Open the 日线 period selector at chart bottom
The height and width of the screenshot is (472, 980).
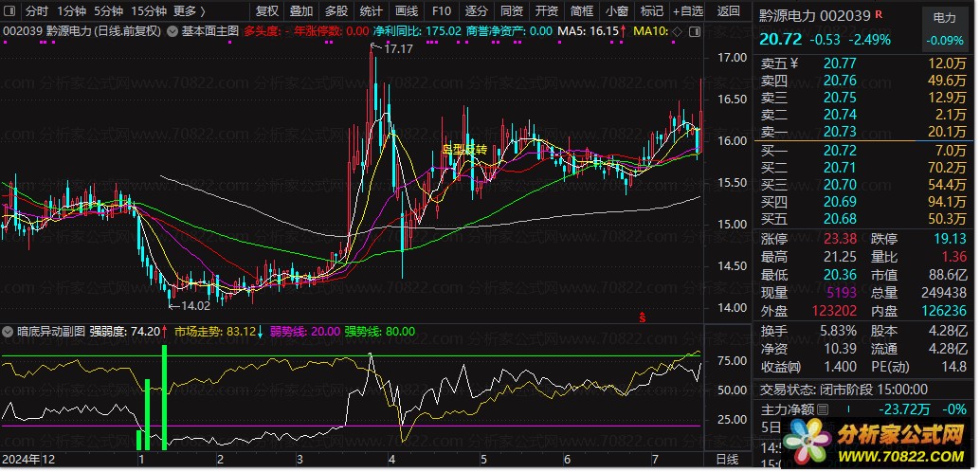pyautogui.click(x=727, y=460)
